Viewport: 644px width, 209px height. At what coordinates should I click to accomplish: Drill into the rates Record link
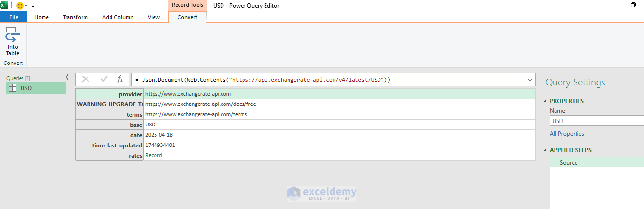tap(154, 155)
